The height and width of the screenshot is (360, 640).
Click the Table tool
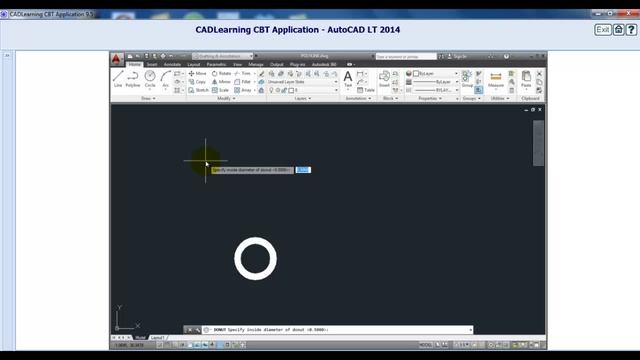[x=366, y=90]
